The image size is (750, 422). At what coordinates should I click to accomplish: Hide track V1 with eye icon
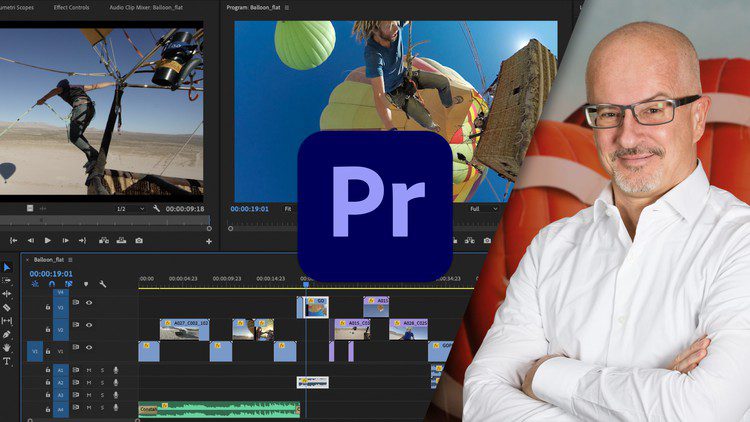(x=89, y=347)
